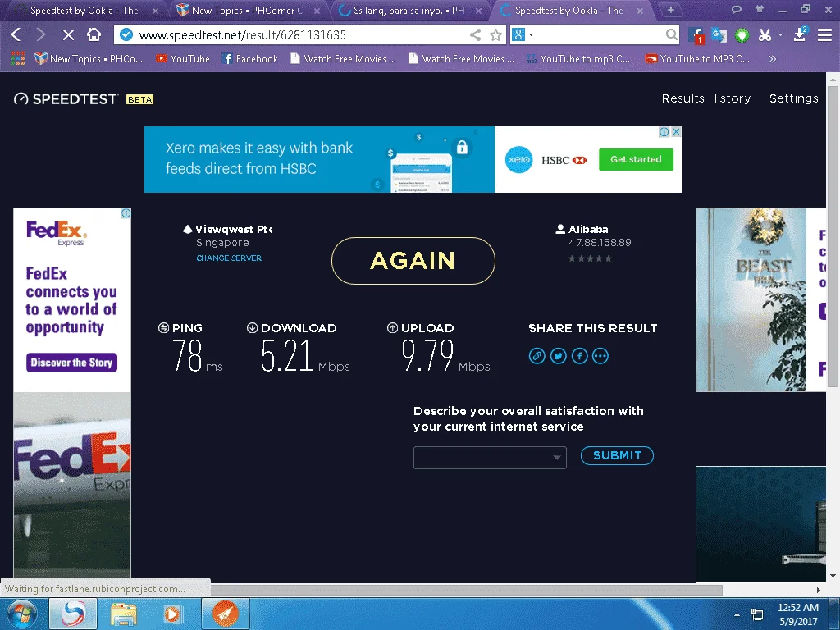
Task: Open the Facebook extension icon with notification
Action: (x=696, y=35)
